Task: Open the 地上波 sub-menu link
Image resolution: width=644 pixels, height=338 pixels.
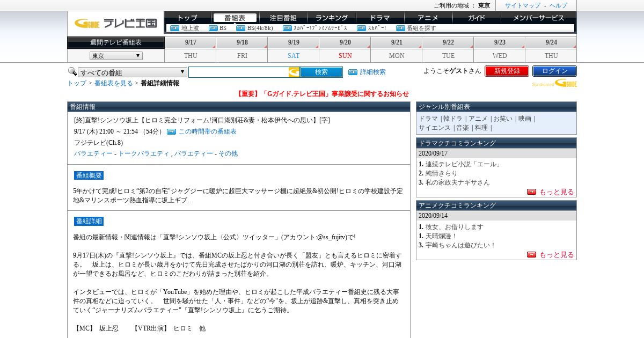Action: click(x=190, y=28)
